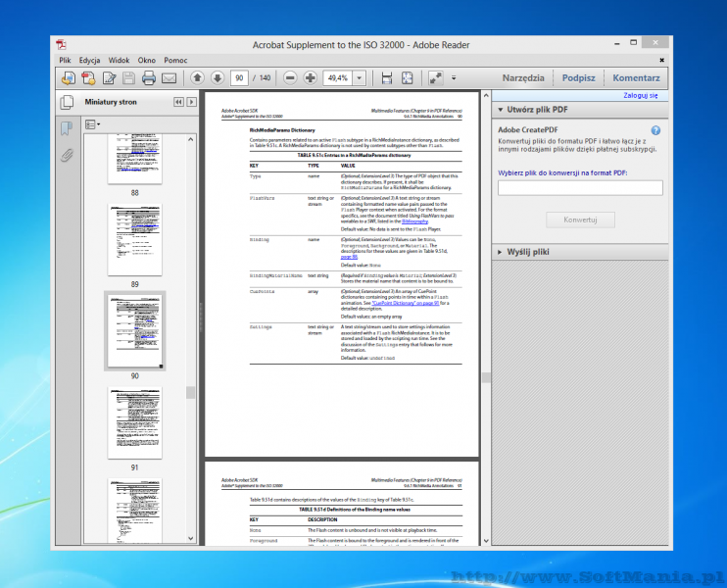Click document view scroll up arrow
Screen dimensions: 727x588
pos(486,95)
